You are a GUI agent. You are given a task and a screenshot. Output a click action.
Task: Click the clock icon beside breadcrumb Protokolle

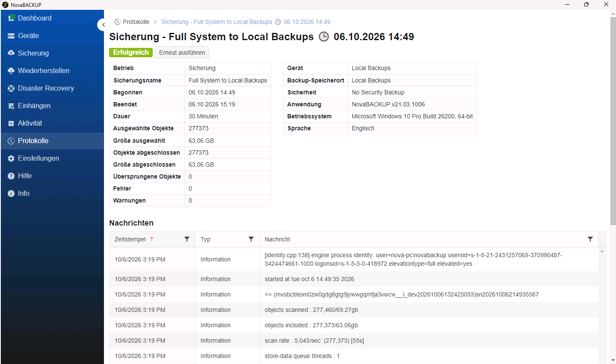coord(118,22)
